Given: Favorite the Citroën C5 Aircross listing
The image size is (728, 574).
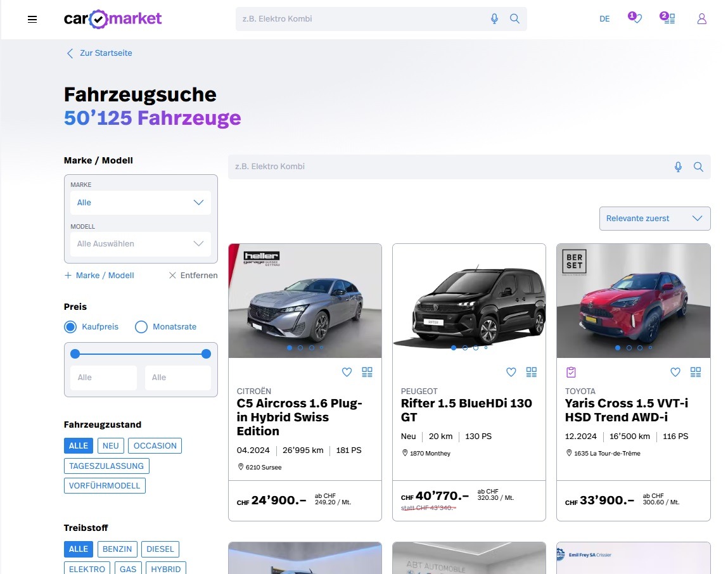Looking at the screenshot, I should (x=347, y=373).
